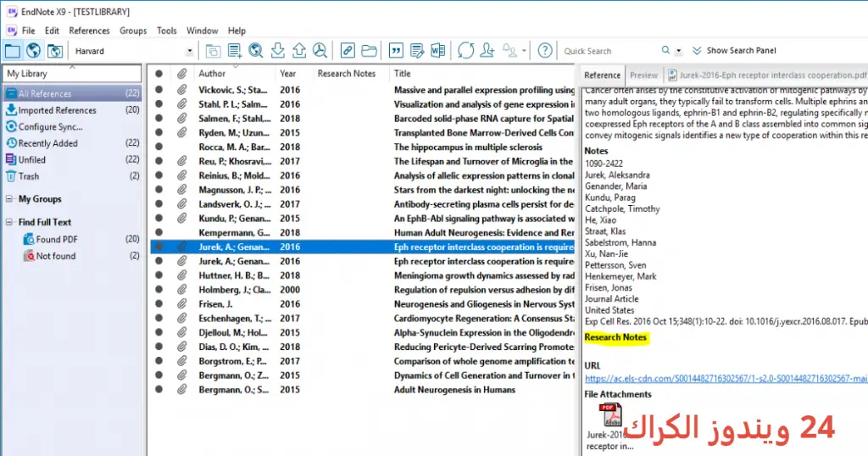Screen dimensions: 868x456
Task: Click Format Bibliography toolbar icon
Action: (417, 51)
